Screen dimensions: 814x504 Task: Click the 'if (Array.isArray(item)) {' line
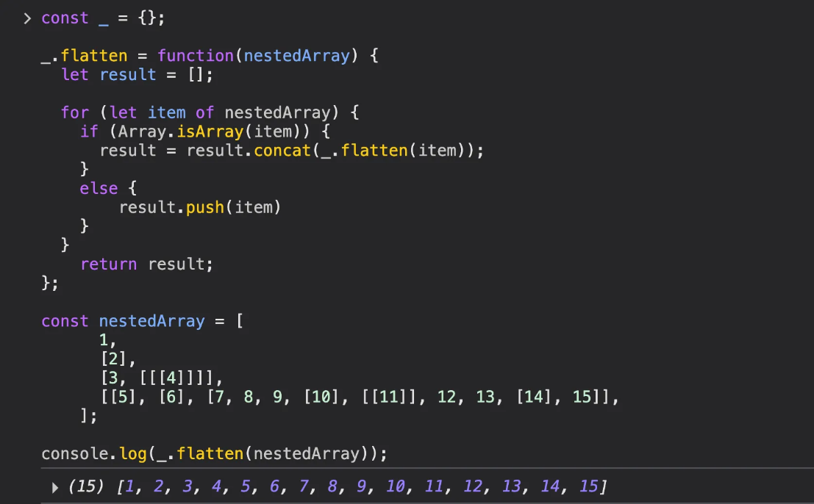pos(205,132)
